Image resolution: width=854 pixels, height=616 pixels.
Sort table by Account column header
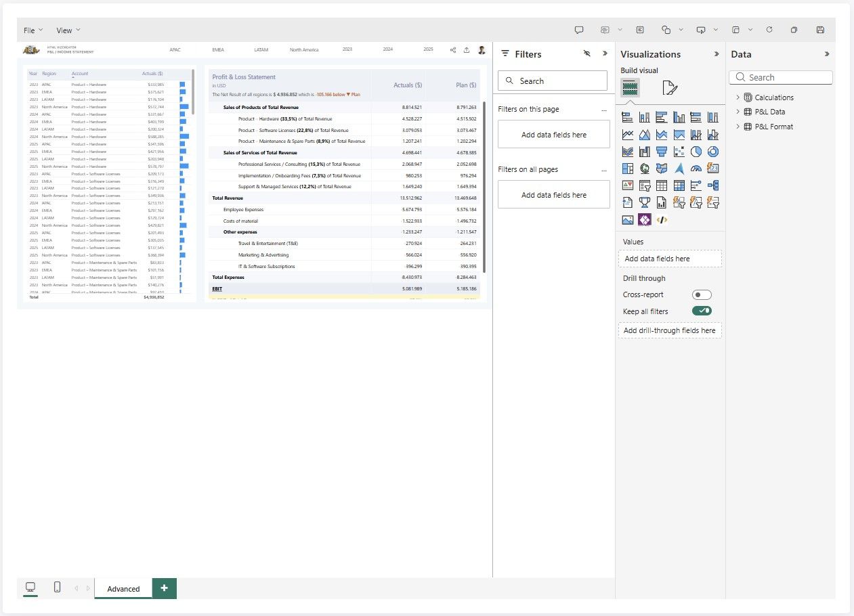[x=80, y=73]
